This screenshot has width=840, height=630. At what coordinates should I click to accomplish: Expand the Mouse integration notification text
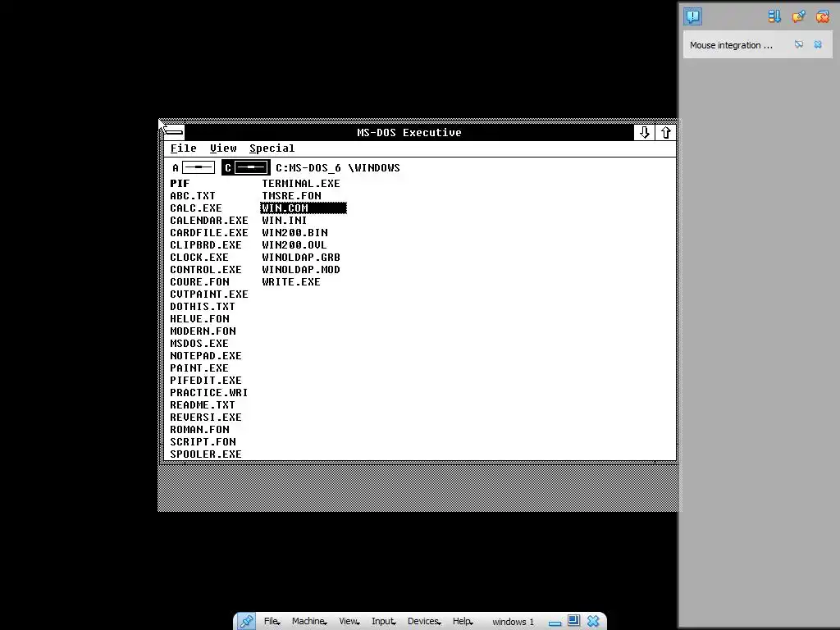coord(731,45)
